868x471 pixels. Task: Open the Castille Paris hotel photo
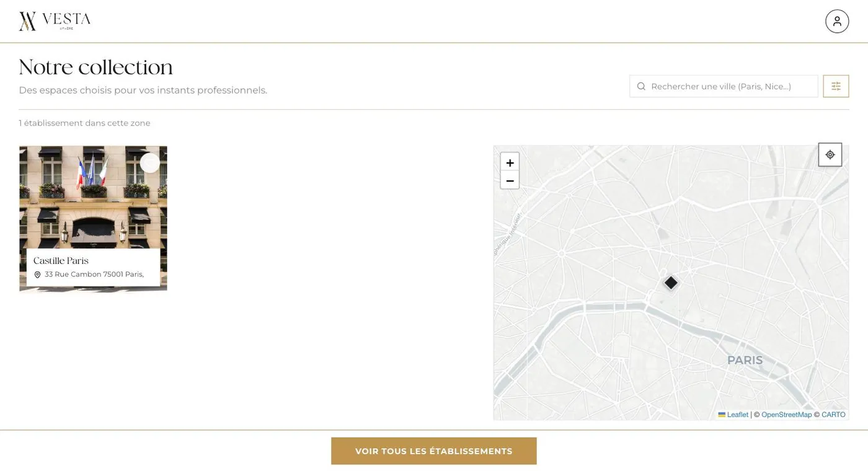[x=93, y=196]
